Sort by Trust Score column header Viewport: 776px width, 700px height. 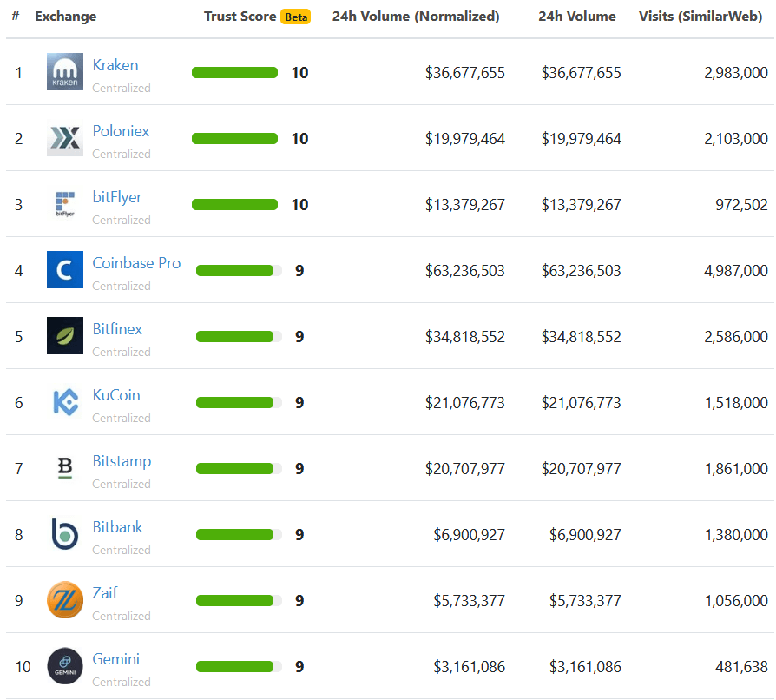240,17
